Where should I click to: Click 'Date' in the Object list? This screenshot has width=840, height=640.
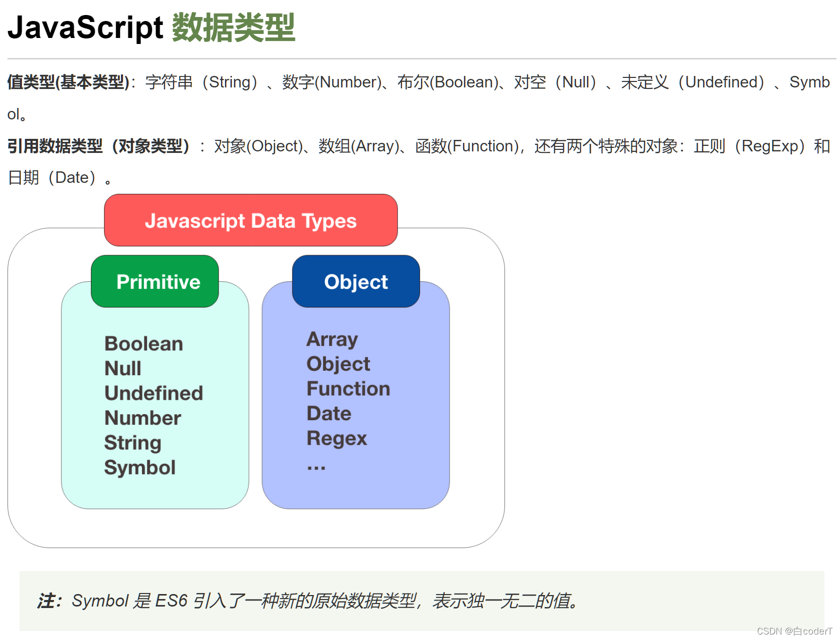click(329, 413)
